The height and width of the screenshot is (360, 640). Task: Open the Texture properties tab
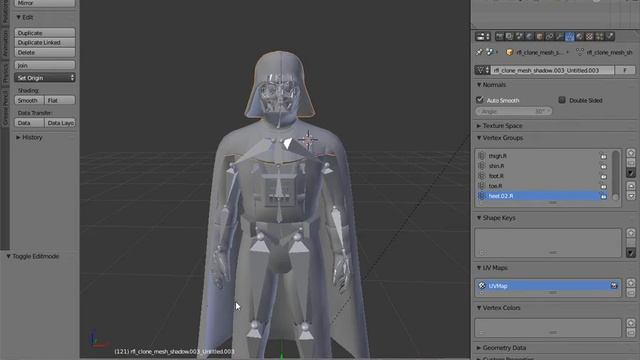coord(589,37)
